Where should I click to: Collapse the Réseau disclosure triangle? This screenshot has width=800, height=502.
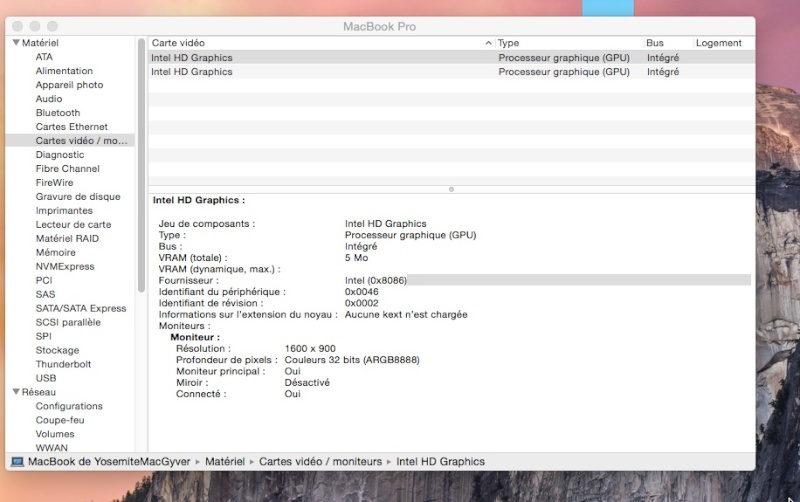click(16, 392)
